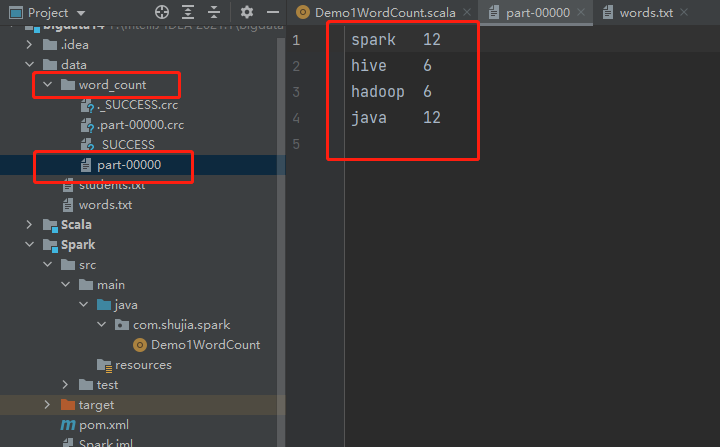Select words.txt in the project tree
The height and width of the screenshot is (447, 720).
point(105,205)
